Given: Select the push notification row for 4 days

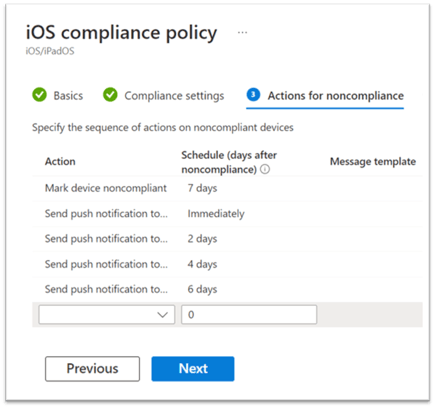Looking at the screenshot, I should coord(227,264).
